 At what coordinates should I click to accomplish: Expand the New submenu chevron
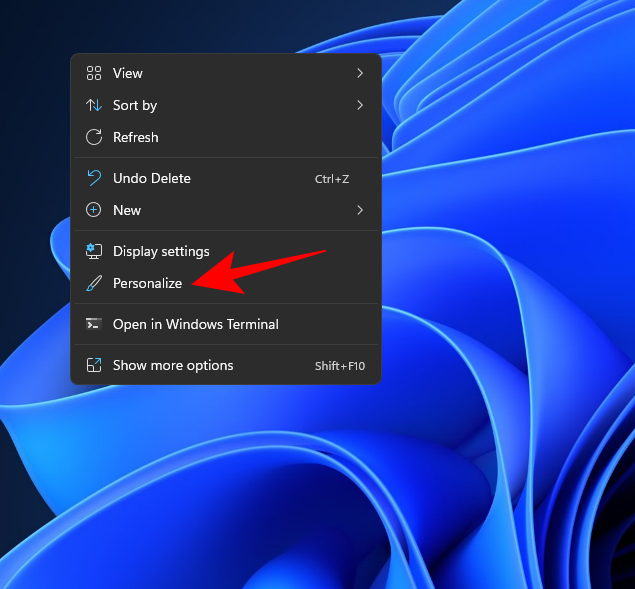coord(360,210)
